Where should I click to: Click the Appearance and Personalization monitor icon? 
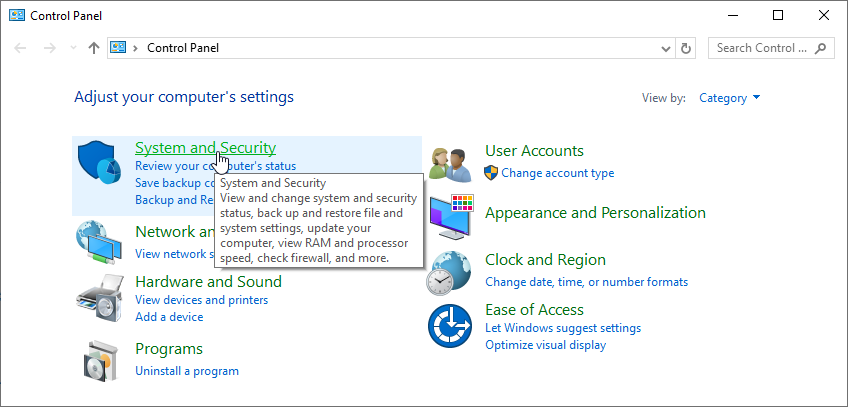(452, 217)
